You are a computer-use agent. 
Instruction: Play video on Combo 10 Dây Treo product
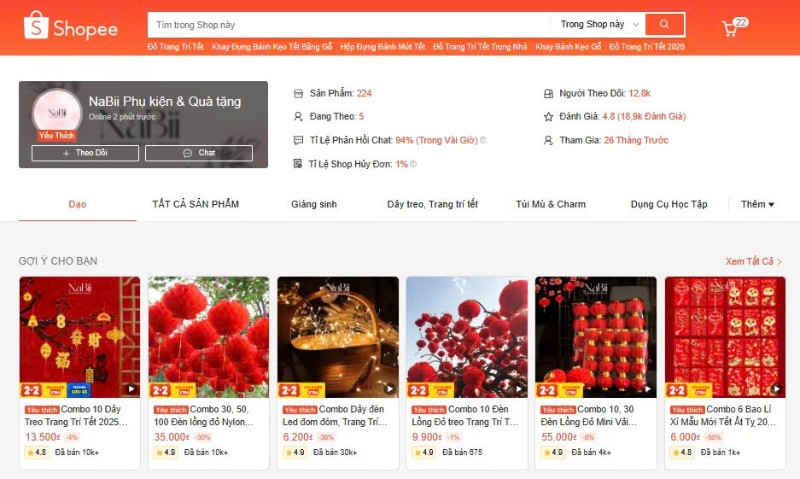pos(131,389)
